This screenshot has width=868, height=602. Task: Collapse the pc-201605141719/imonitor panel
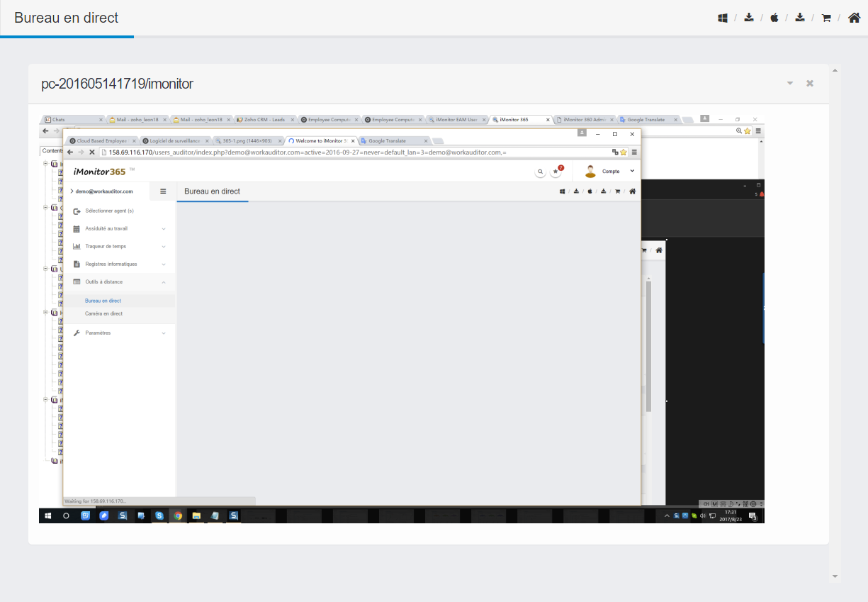[x=790, y=84]
